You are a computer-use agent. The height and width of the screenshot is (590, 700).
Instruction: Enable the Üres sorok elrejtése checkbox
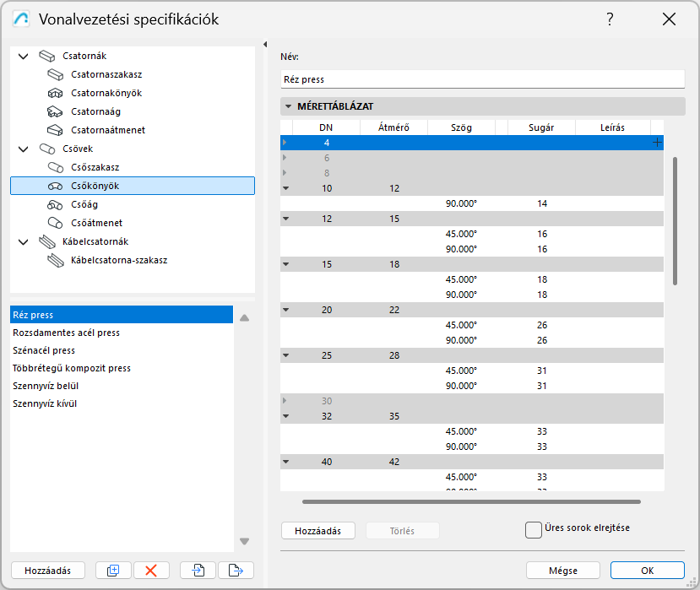(x=534, y=529)
